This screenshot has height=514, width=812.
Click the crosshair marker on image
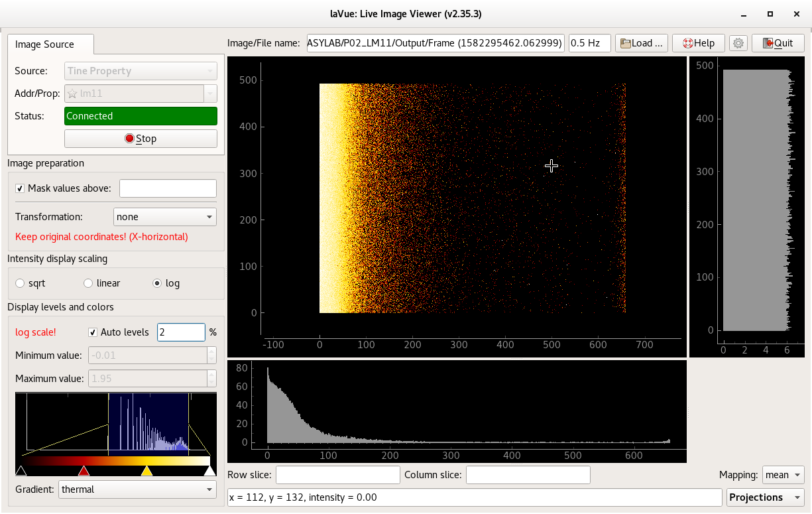[551, 166]
